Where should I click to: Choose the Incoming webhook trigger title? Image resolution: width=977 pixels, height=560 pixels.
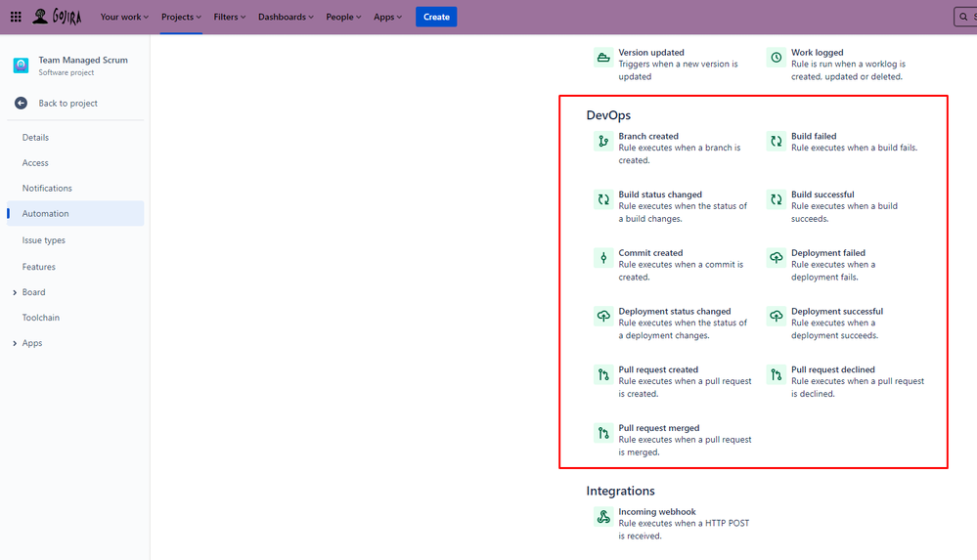tap(657, 511)
